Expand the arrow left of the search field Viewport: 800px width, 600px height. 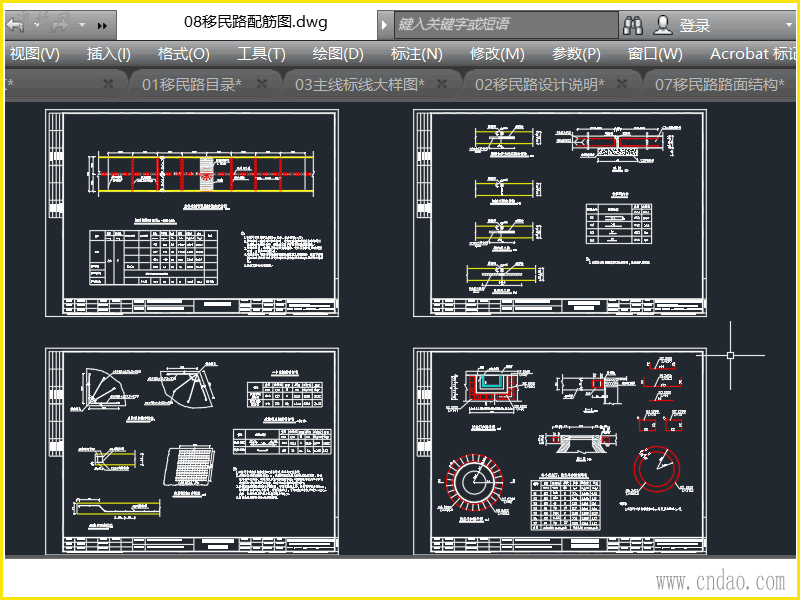click(385, 24)
